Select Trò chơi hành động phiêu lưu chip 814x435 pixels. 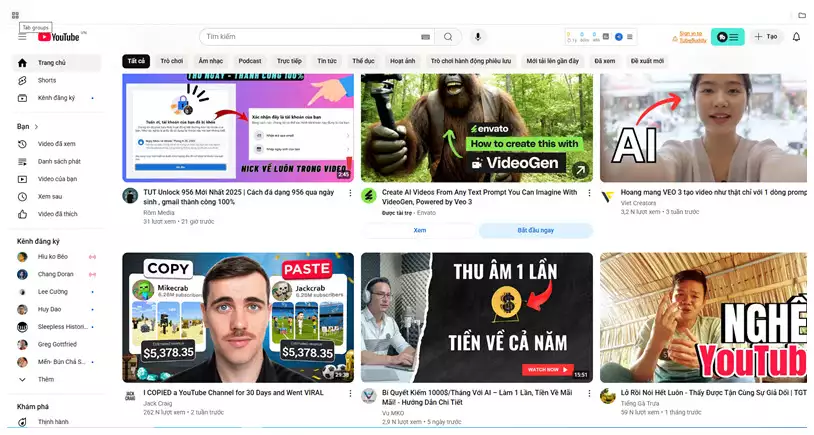coord(471,61)
